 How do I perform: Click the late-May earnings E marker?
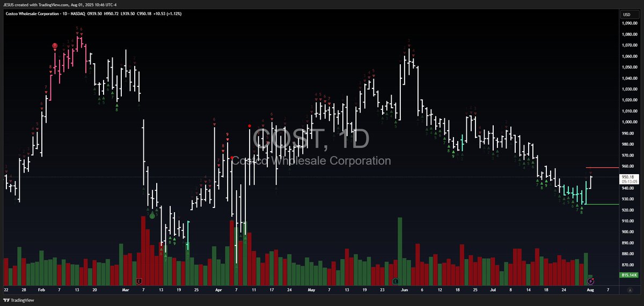[396, 281]
